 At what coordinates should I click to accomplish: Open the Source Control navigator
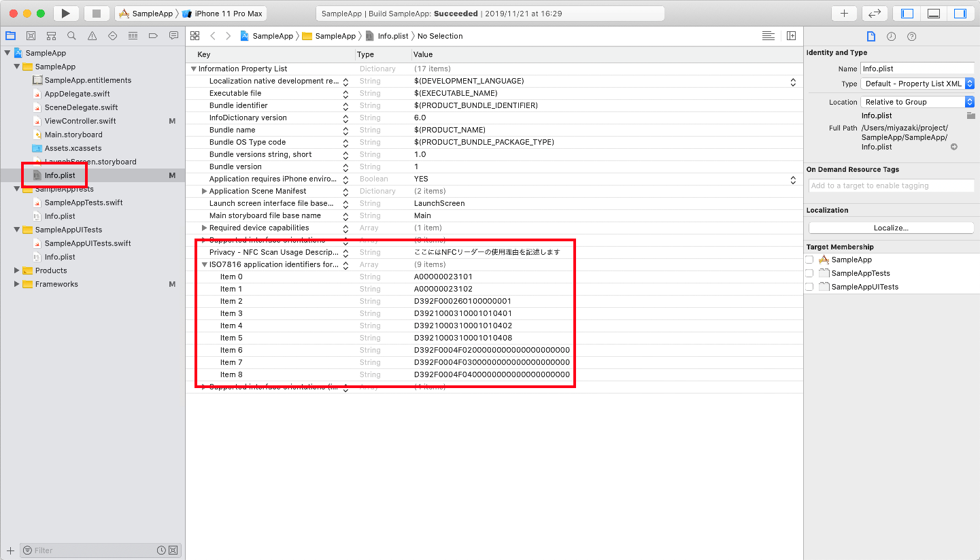(31, 35)
